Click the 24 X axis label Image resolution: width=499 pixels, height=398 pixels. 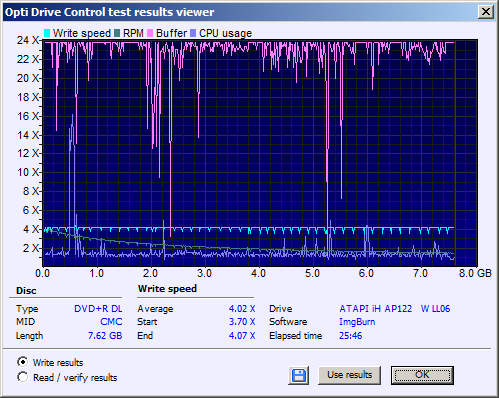pyautogui.click(x=28, y=40)
